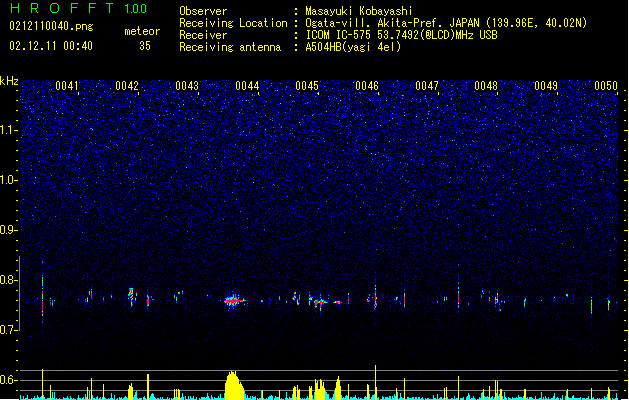This screenshot has height=400, width=629.
Task: Click the receiver value ICOM IC-575 53.7492 MHz USB
Action: [402, 35]
